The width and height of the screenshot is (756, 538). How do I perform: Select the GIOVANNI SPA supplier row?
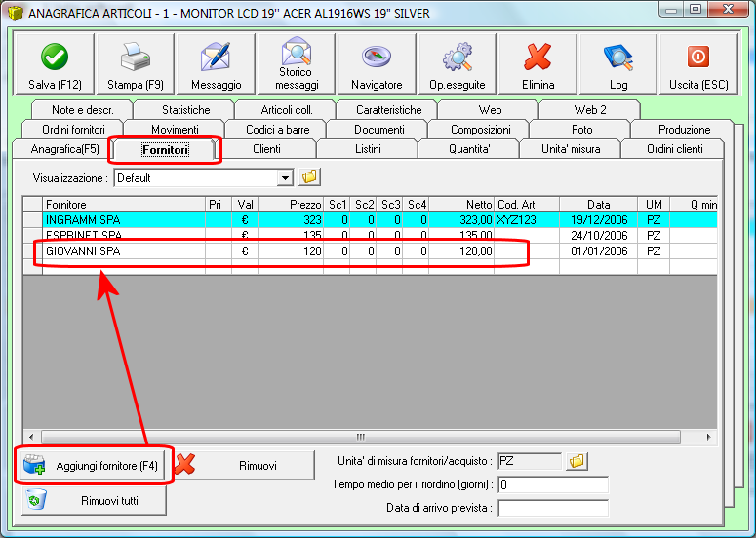(371, 250)
